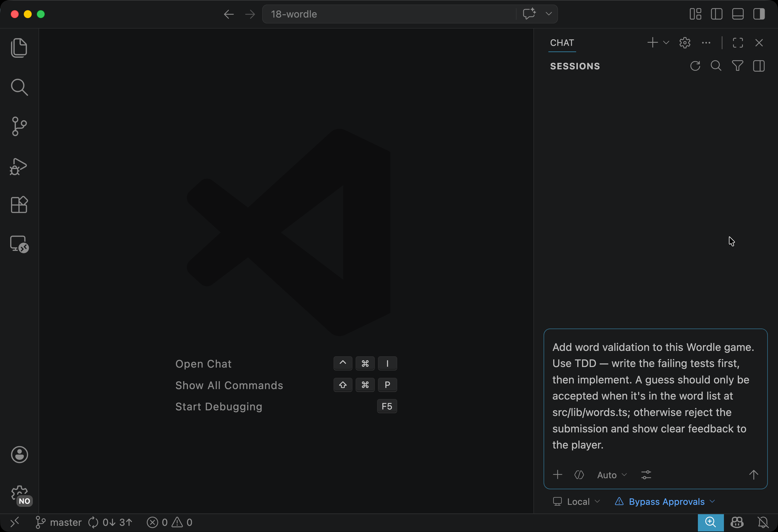Toggle the secondary side bar
Image resolution: width=778 pixels, height=532 pixels.
[759, 14]
